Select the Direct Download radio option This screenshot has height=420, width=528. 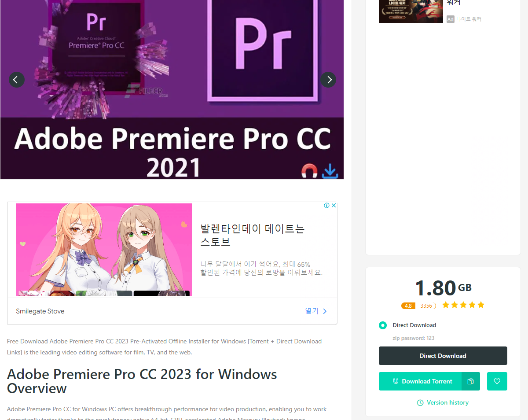point(383,325)
